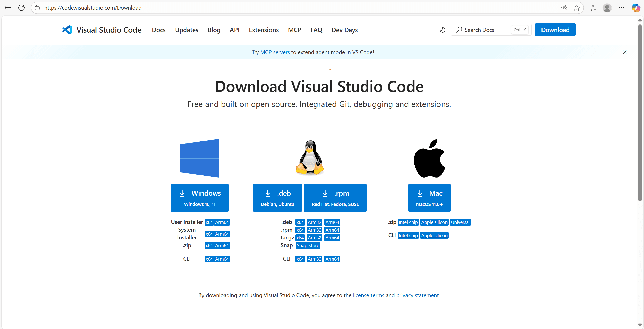Open the browser favorites list icon
Viewport: 644px width, 329px height.
[x=593, y=8]
